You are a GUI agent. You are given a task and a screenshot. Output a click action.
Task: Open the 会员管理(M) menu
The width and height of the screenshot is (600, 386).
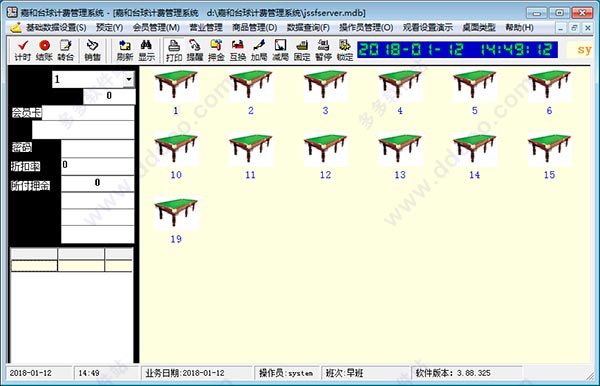(x=156, y=28)
